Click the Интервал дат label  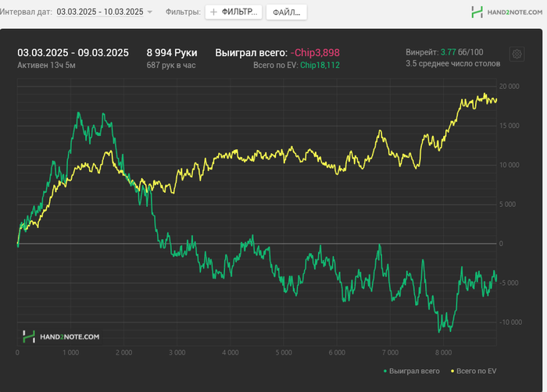coord(26,12)
